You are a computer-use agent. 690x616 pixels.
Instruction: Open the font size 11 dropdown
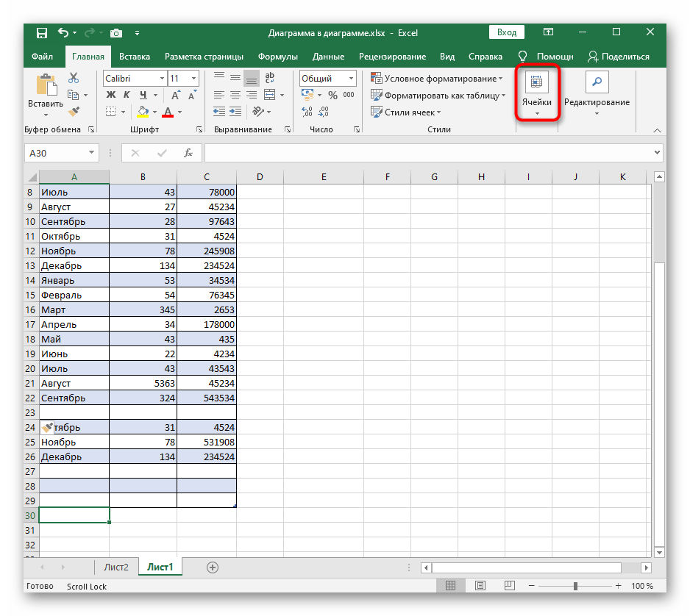coord(193,79)
